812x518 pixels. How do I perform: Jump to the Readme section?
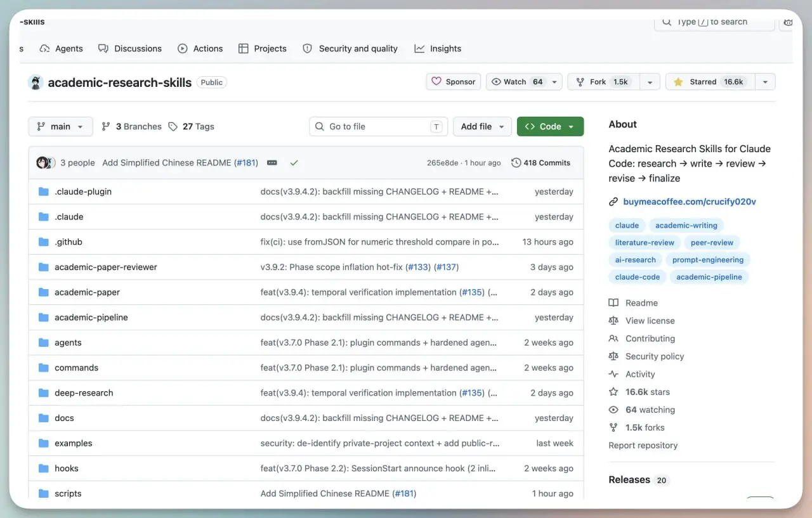633,303
